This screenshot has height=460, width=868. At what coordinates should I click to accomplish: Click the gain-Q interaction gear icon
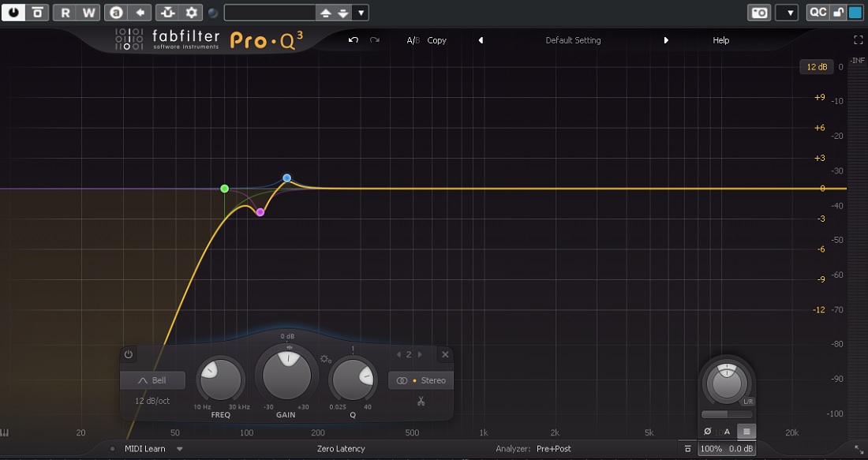(325, 359)
